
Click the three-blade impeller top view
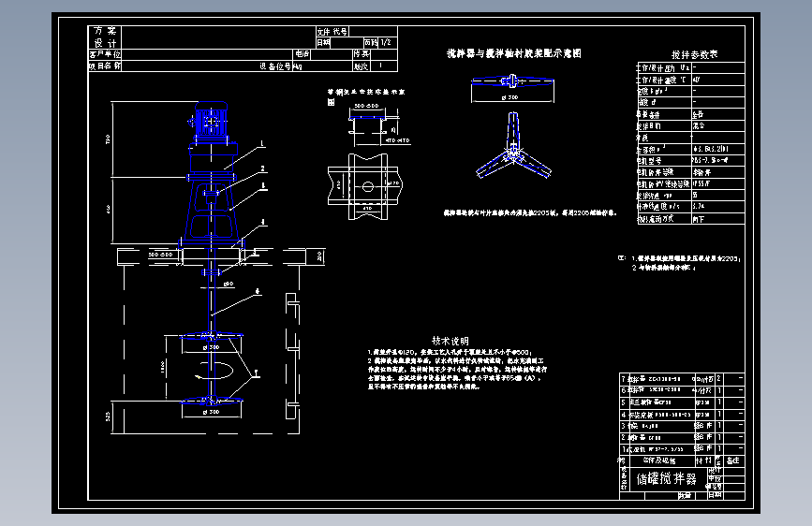513,148
